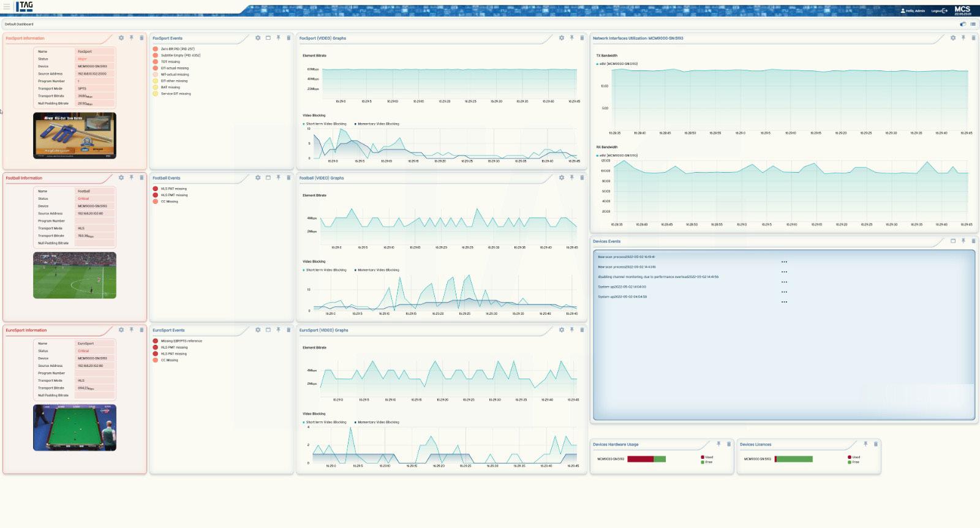The image size is (980, 528).
Task: Toggle Short term Video Blocking legend in FoxSport graph
Action: coord(325,124)
